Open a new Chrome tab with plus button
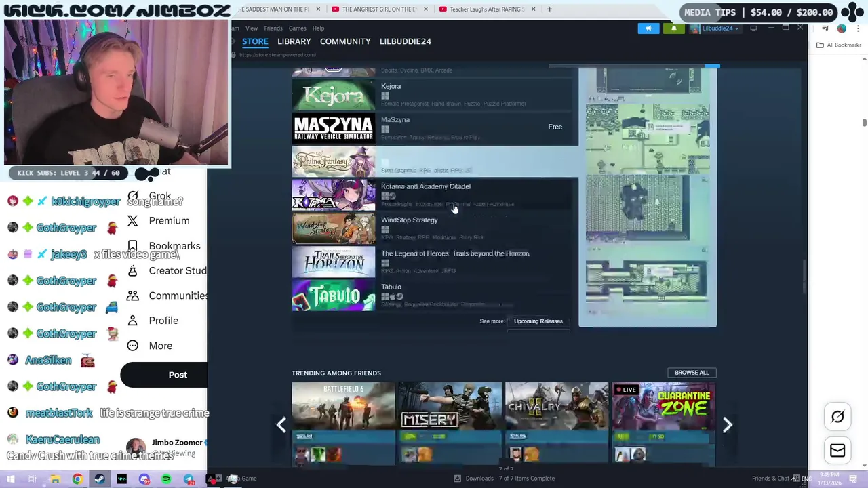 (x=549, y=9)
